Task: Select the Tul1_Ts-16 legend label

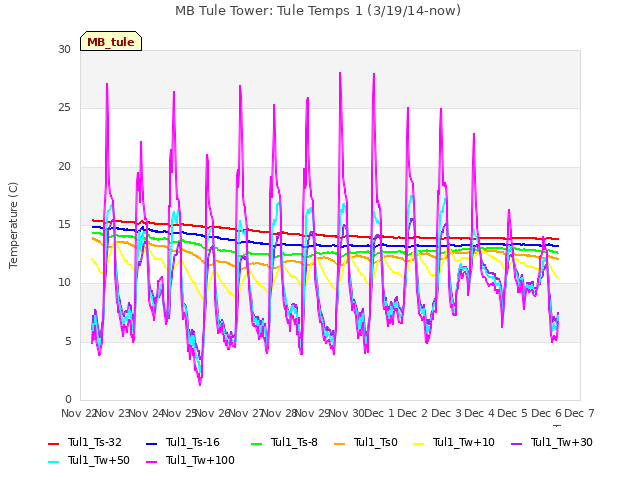Action: coord(193,442)
